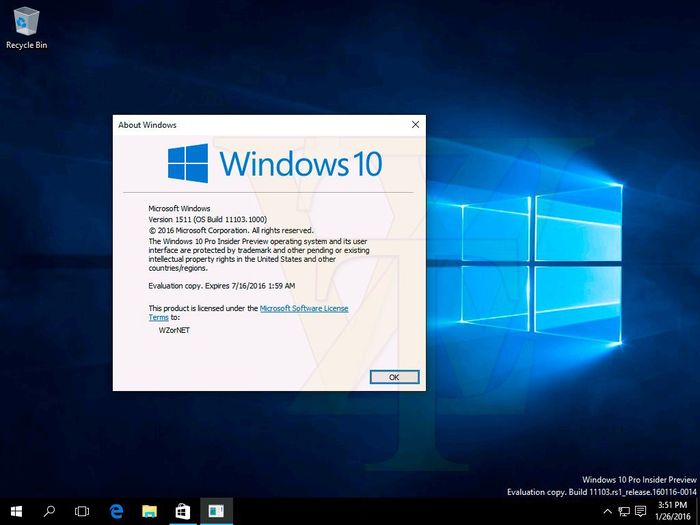The image size is (700, 525).
Task: Select the About Windows taskbar item
Action: [215, 511]
